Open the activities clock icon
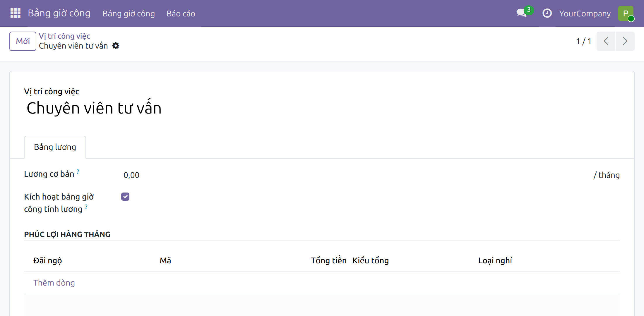Screen dimensions: 644x316 [x=547, y=13]
